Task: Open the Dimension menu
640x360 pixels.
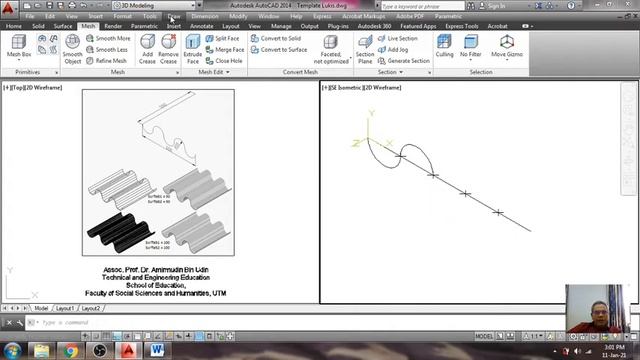Action: pyautogui.click(x=205, y=16)
